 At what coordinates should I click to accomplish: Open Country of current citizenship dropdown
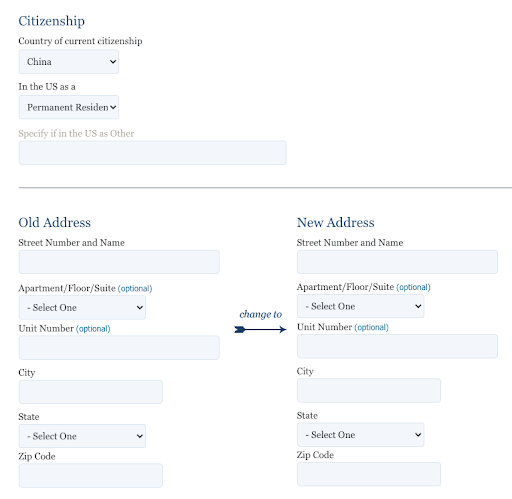[69, 62]
